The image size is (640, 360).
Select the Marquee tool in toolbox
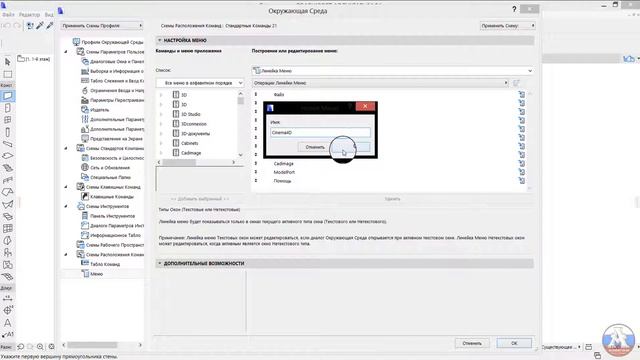(7, 74)
